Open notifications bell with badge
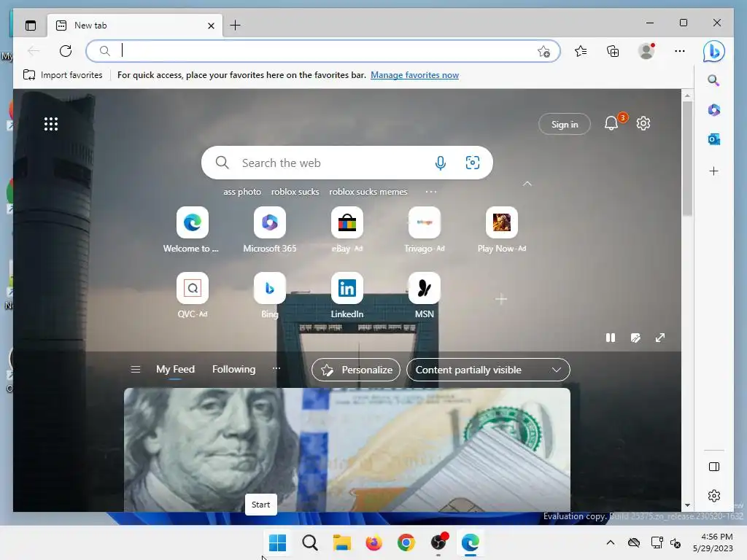The image size is (747, 560). coord(612,123)
